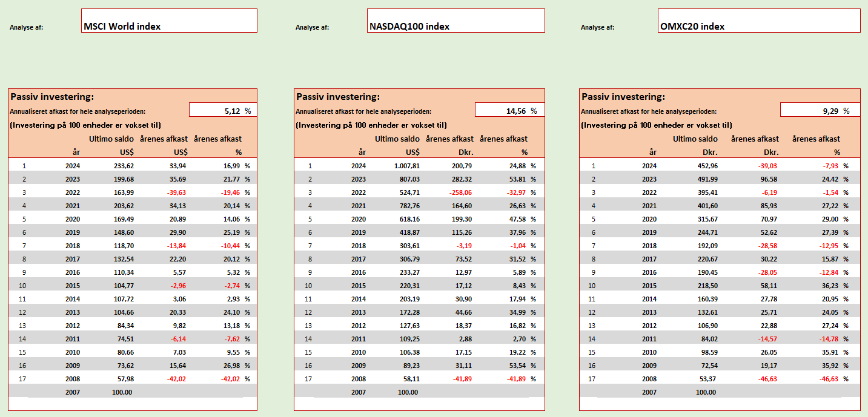This screenshot has width=868, height=417.
Task: Click year 2020 in the NASDAQ table
Action: point(360,219)
